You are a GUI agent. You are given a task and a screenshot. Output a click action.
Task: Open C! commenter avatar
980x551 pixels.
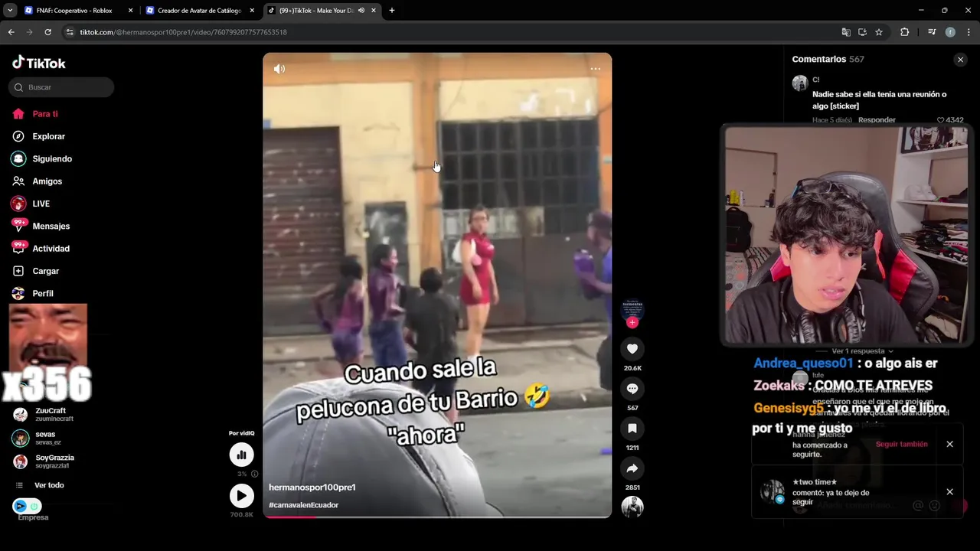(800, 83)
